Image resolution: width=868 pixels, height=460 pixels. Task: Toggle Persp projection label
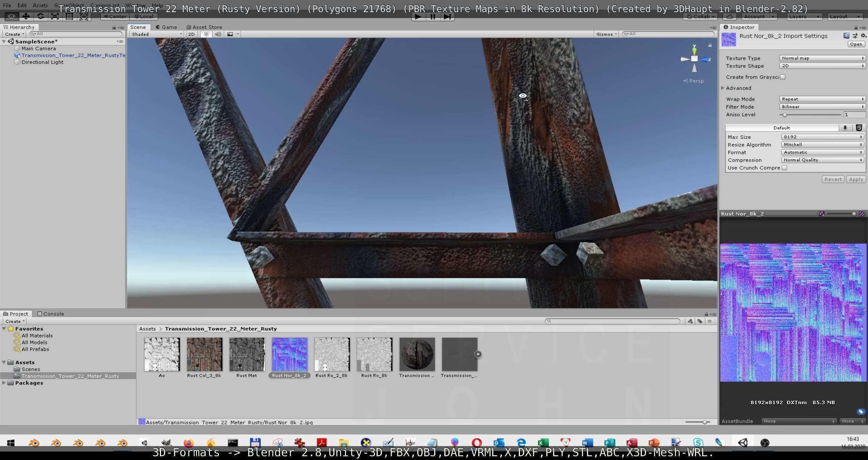[693, 81]
